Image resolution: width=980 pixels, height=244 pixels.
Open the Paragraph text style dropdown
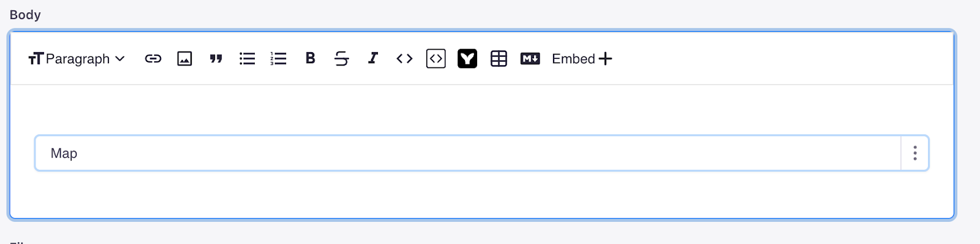(77, 59)
